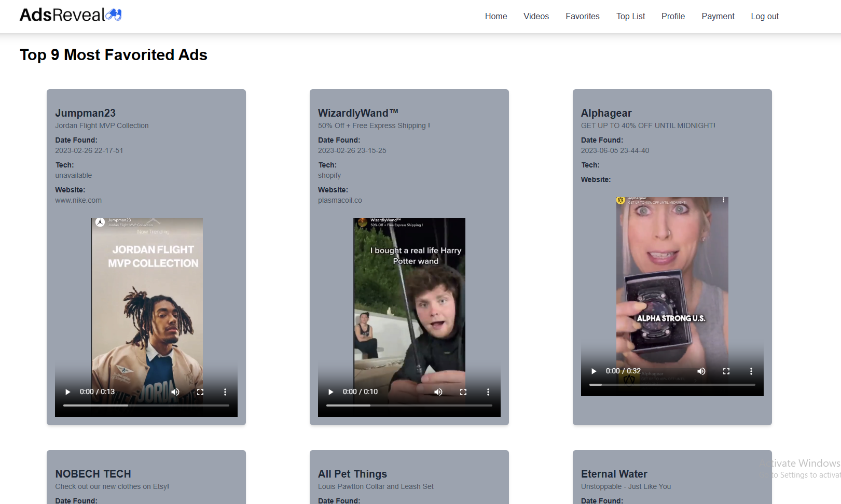841x504 pixels.
Task: Open more options on Alphagear video controls
Action: point(751,371)
